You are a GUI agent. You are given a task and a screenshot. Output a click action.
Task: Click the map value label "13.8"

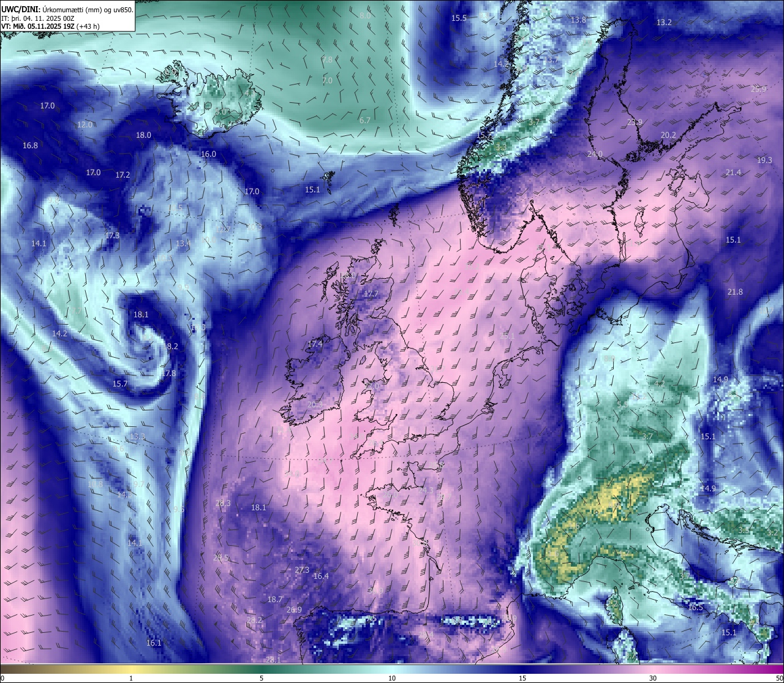tap(578, 20)
